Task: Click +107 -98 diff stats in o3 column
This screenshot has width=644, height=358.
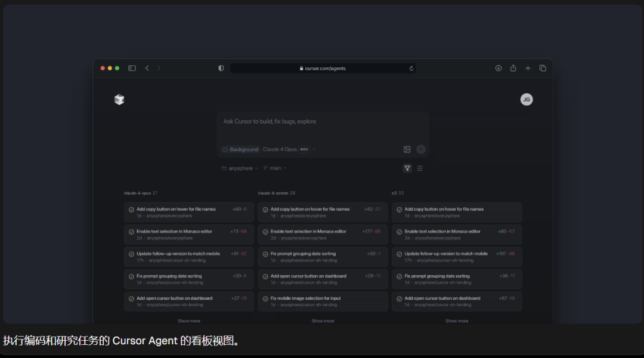Action: pyautogui.click(x=505, y=254)
